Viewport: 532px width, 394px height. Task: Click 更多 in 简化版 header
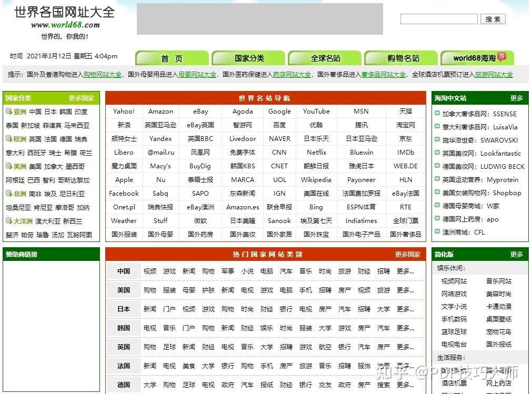[x=516, y=254]
